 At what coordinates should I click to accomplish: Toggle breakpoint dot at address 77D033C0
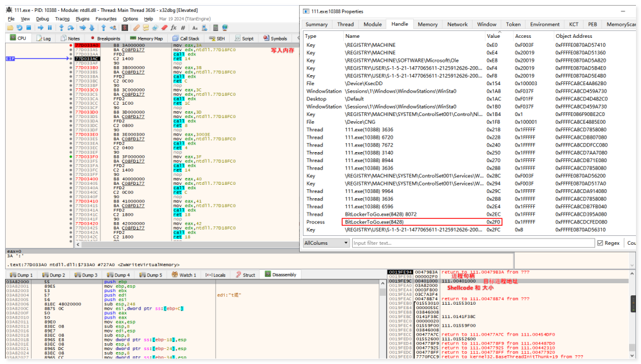71,90
